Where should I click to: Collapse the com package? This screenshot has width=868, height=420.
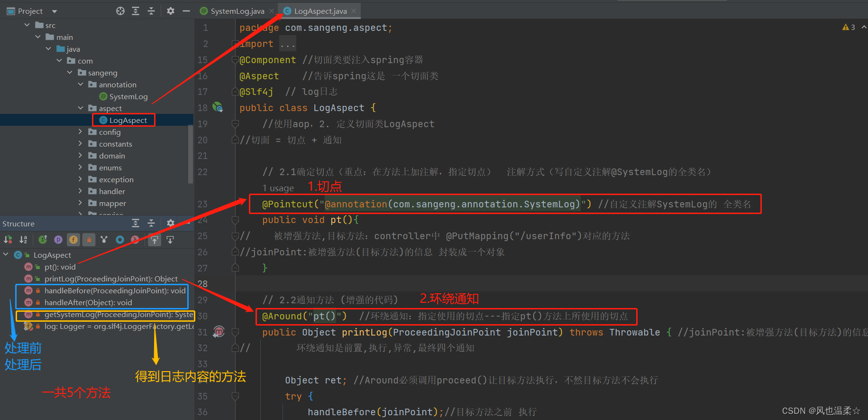(59, 61)
